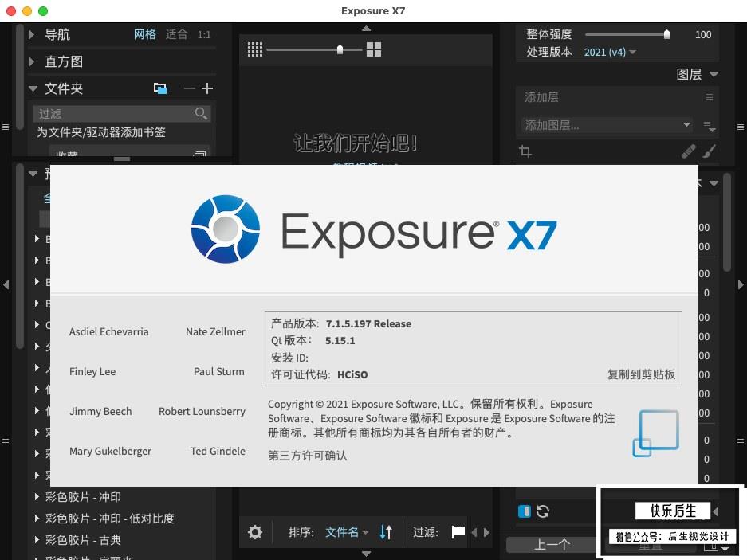Image resolution: width=747 pixels, height=560 pixels.
Task: Switch to small thumbnail grid icon
Action: point(255,49)
